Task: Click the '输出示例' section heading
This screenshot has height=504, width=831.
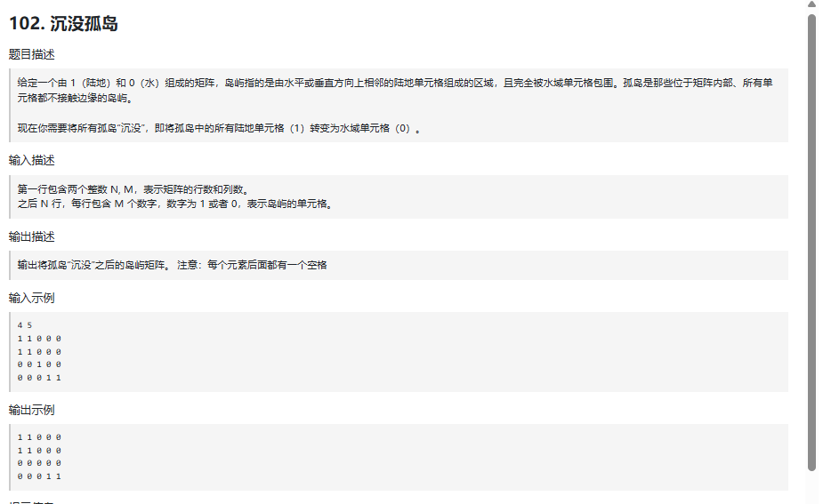Action: [x=32, y=411]
